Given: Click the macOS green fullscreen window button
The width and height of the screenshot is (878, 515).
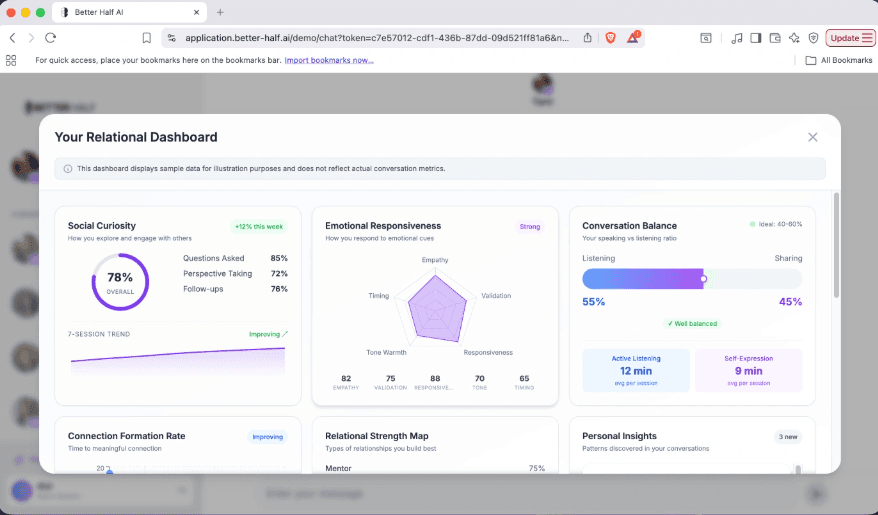Looking at the screenshot, I should coord(40,12).
